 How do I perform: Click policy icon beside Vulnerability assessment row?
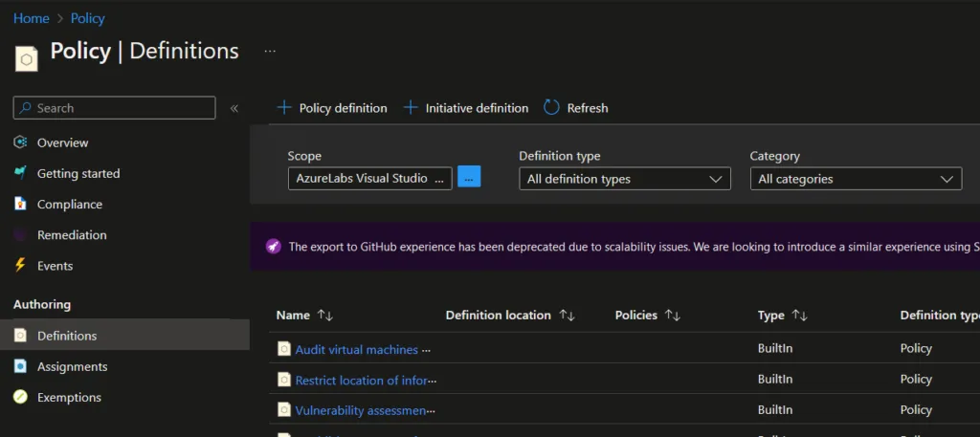[284, 410]
